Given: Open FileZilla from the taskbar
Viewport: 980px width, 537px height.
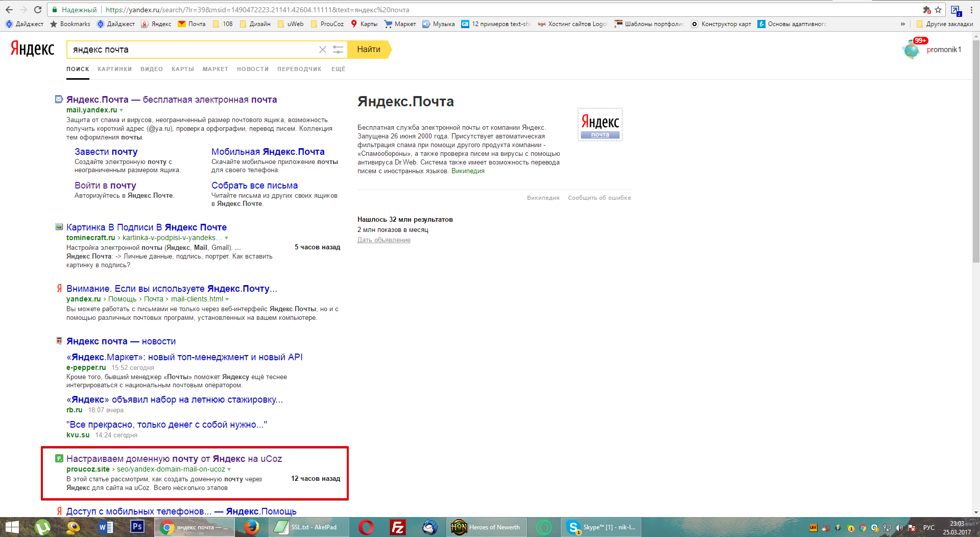Looking at the screenshot, I should coord(398,527).
